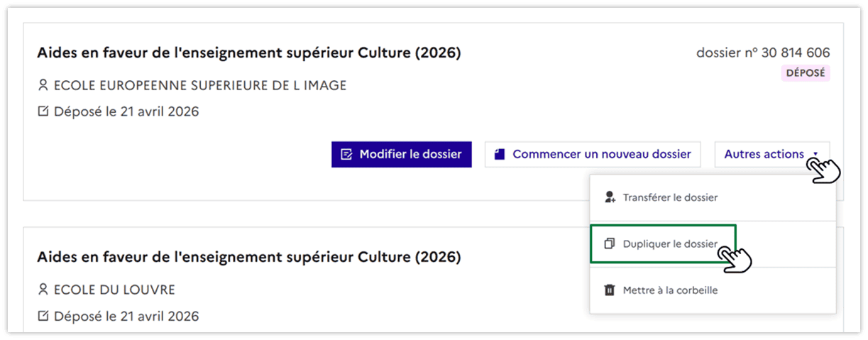Screen dimensions: 868x340
Task: Click the edit icon beside second card's Déposé date
Action: point(43,316)
